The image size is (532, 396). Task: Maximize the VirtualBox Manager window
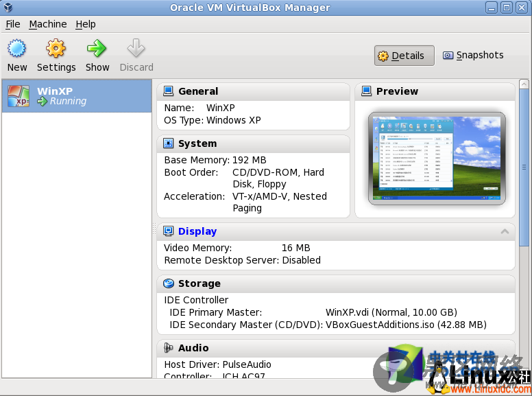(x=507, y=8)
